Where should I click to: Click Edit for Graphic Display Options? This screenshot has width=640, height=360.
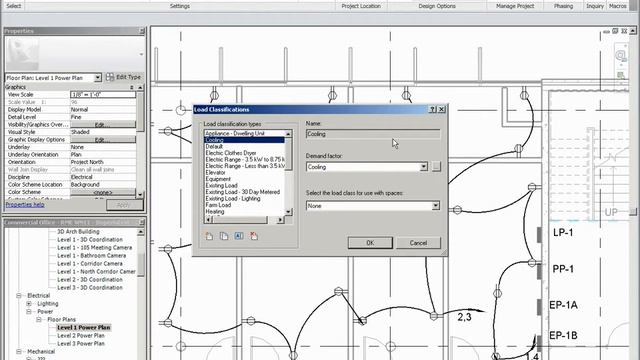coord(103,140)
